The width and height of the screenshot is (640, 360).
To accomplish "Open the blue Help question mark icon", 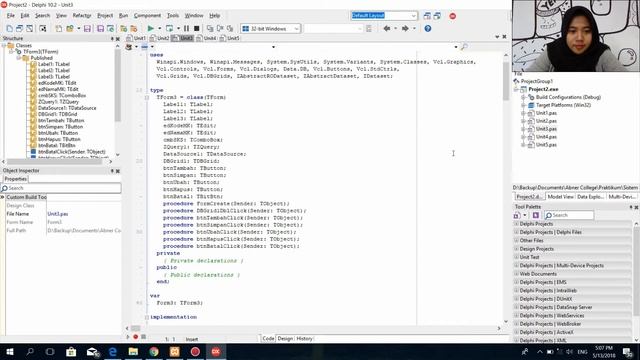I will click(x=427, y=29).
